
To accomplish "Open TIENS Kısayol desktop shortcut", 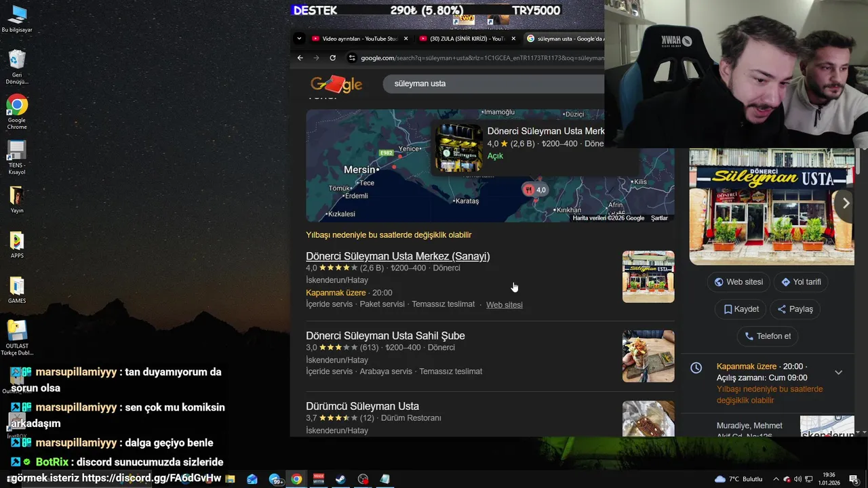I will click(x=17, y=157).
